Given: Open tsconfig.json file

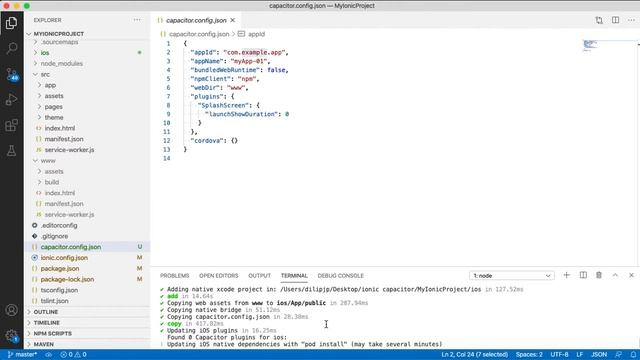Looking at the screenshot, I should point(59,290).
